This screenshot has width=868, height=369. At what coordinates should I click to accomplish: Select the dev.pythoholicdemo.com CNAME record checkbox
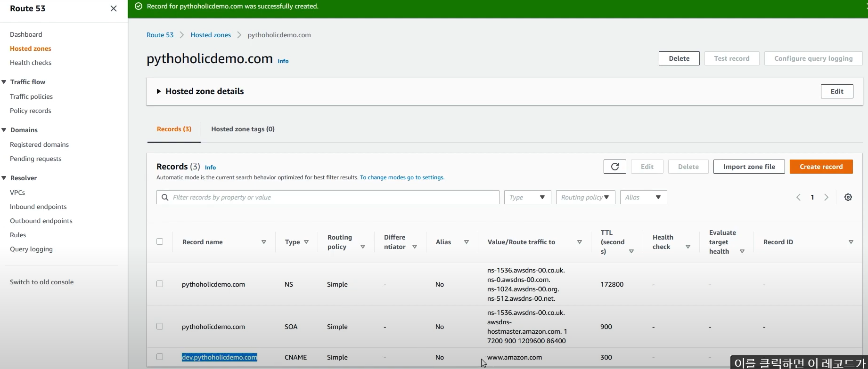[160, 357]
